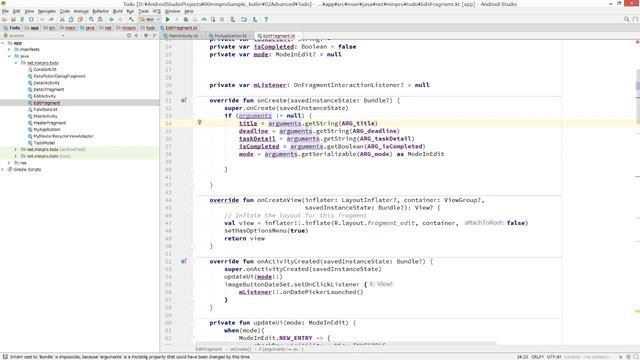
Task: Select the EditFragment.kt editor tab
Action: pyautogui.click(x=278, y=36)
